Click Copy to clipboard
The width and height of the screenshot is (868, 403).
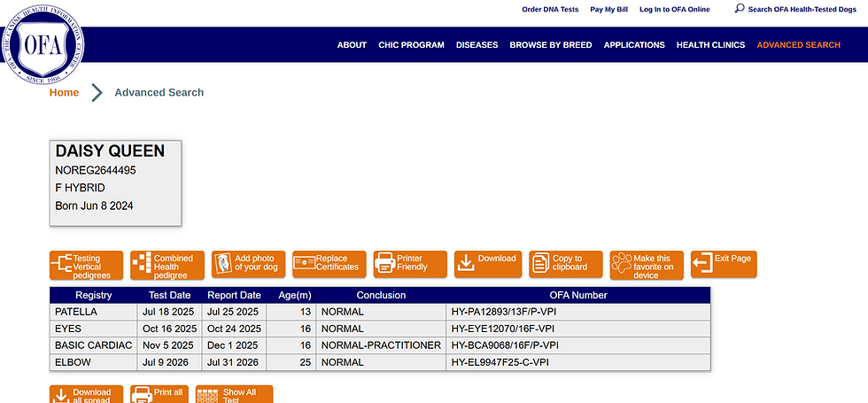tap(566, 264)
